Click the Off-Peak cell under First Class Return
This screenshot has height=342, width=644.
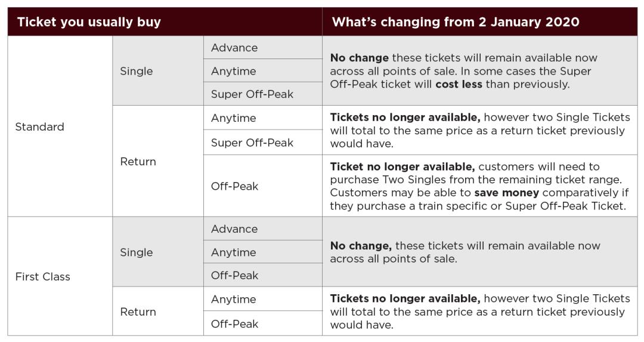(234, 323)
